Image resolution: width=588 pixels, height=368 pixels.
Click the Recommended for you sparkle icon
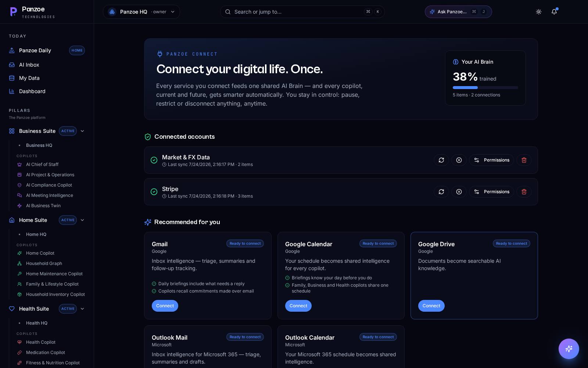click(148, 222)
